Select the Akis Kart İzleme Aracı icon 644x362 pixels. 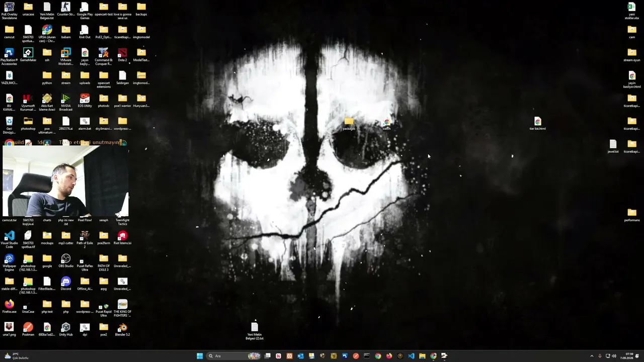pyautogui.click(x=47, y=103)
